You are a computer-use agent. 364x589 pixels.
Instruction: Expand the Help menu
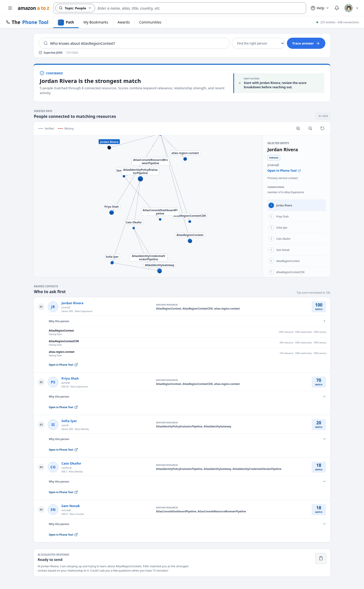point(320,8)
